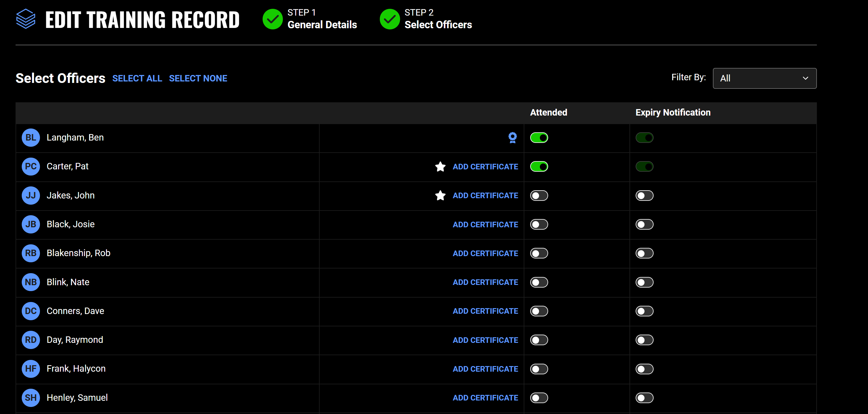Click the Attended column header
868x414 pixels.
[549, 112]
